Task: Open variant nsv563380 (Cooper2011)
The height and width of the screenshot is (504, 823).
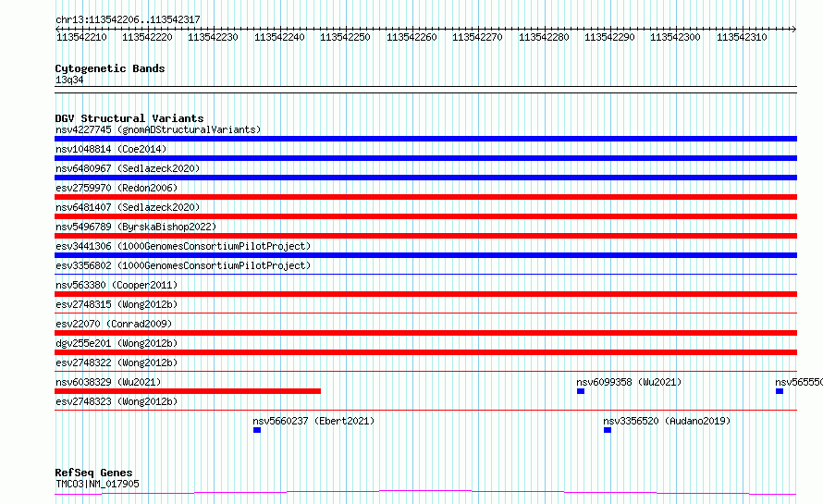Action: point(117,285)
